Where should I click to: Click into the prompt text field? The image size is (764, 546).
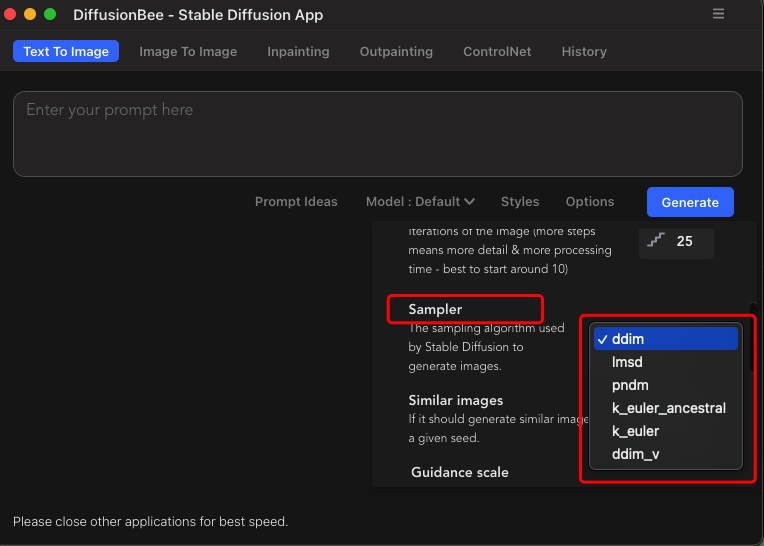click(x=378, y=134)
